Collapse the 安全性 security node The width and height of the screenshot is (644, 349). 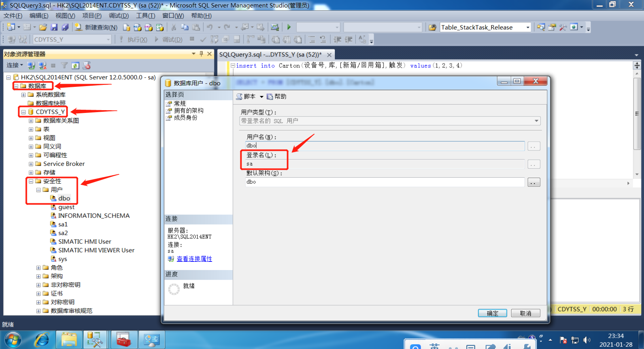coord(31,181)
